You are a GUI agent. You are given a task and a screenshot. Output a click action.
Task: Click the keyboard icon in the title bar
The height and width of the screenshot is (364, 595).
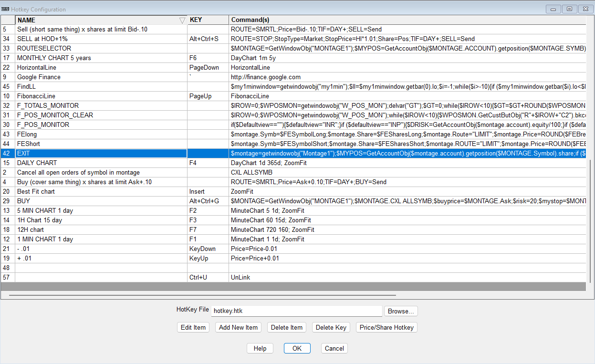pyautogui.click(x=6, y=9)
